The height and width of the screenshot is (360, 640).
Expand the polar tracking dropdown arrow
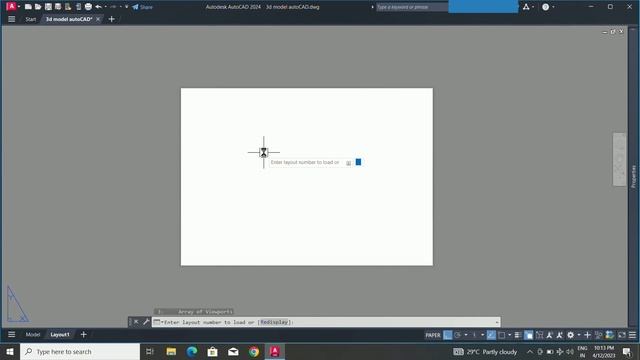pos(466,335)
